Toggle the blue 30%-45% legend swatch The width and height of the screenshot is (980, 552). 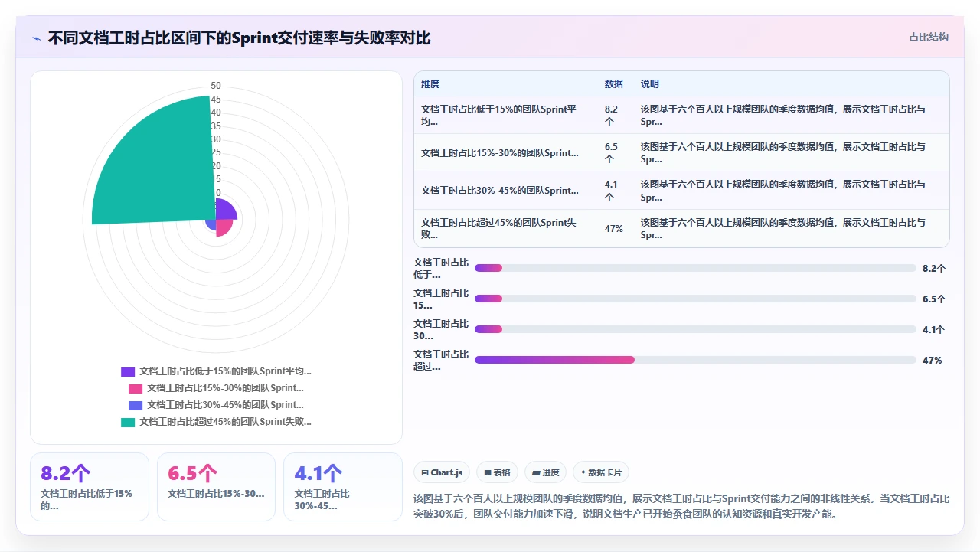[136, 405]
